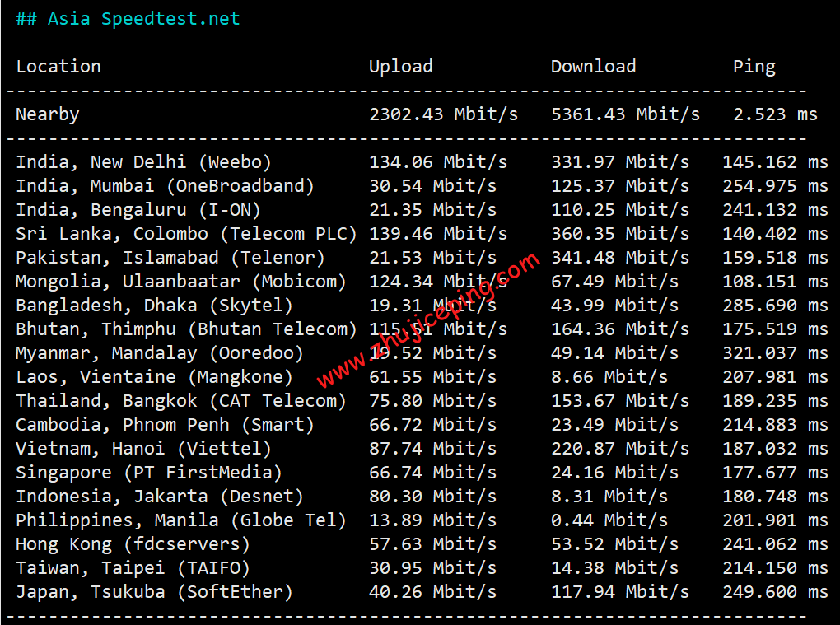Click "India, Bengaluru (I-ON)" location text

tap(138, 210)
